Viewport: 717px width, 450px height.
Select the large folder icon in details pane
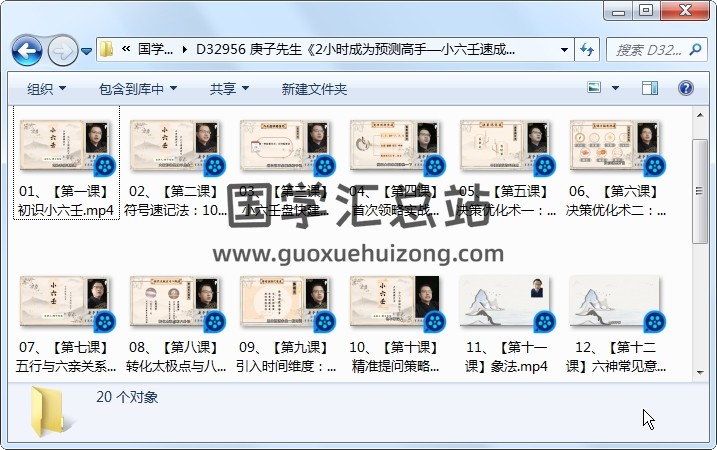pyautogui.click(x=49, y=412)
